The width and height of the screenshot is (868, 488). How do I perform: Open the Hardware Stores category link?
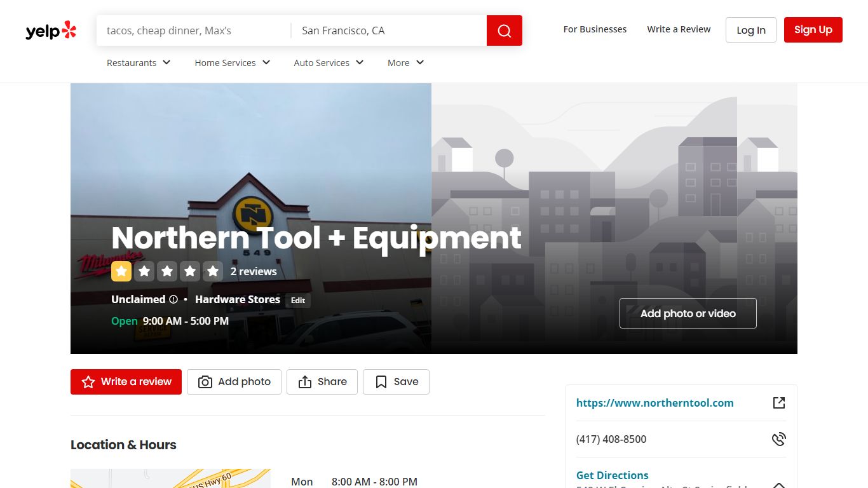[238, 299]
